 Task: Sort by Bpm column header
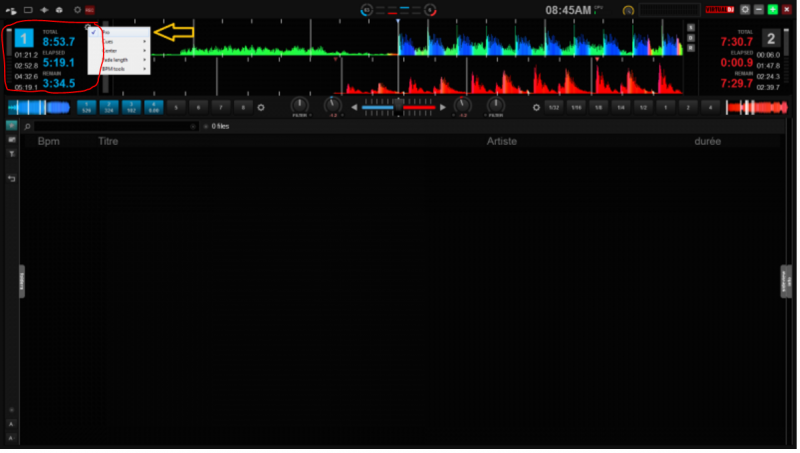coord(48,141)
